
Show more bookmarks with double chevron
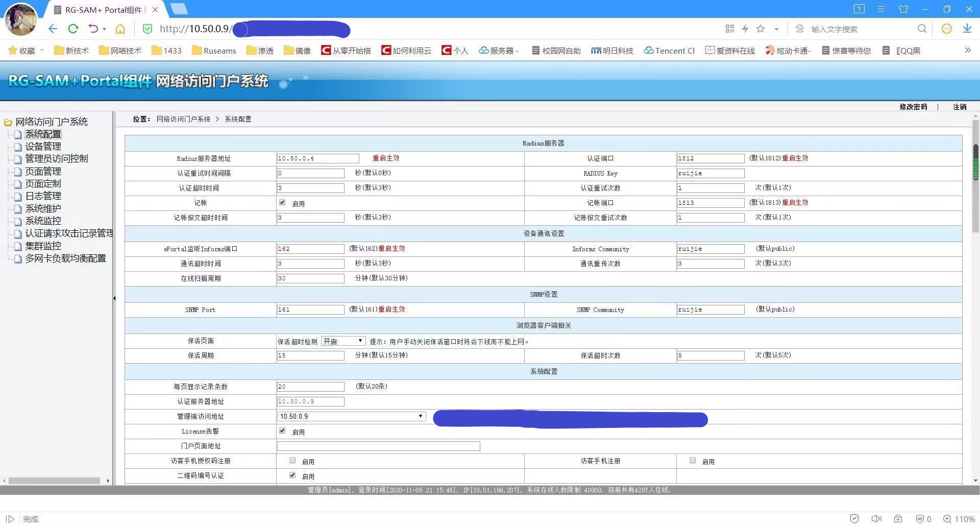(x=968, y=50)
